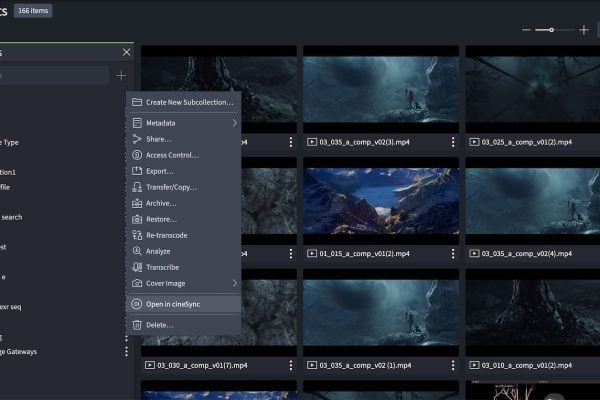
Task: Select Open in cineSync menu entry
Action: 184,304
